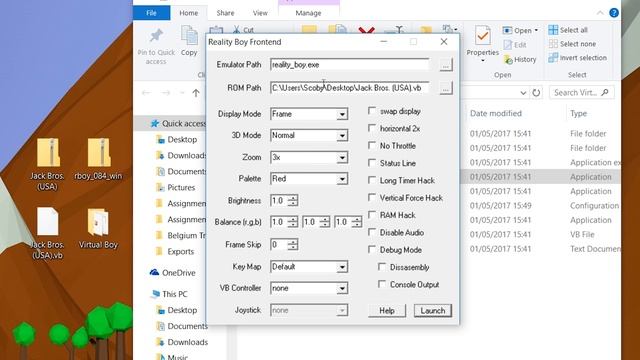Click the Help button
Screen dimensions: 640x360
coord(387,311)
